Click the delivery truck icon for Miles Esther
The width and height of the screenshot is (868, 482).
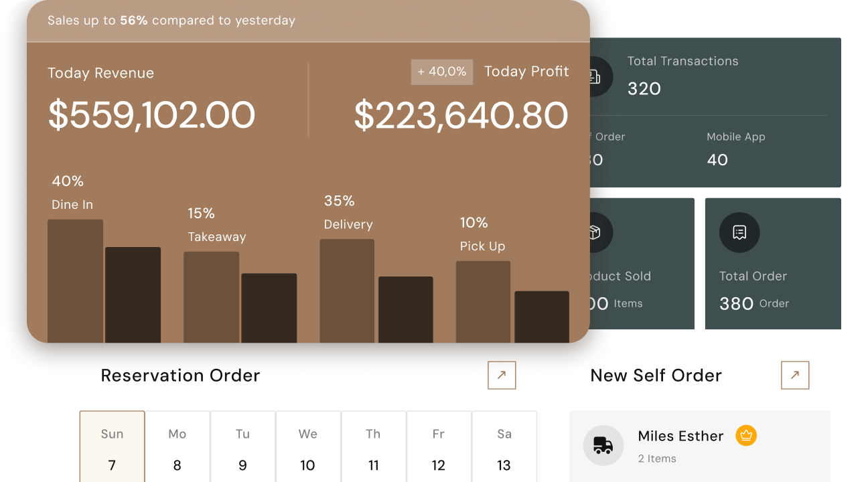(x=603, y=445)
